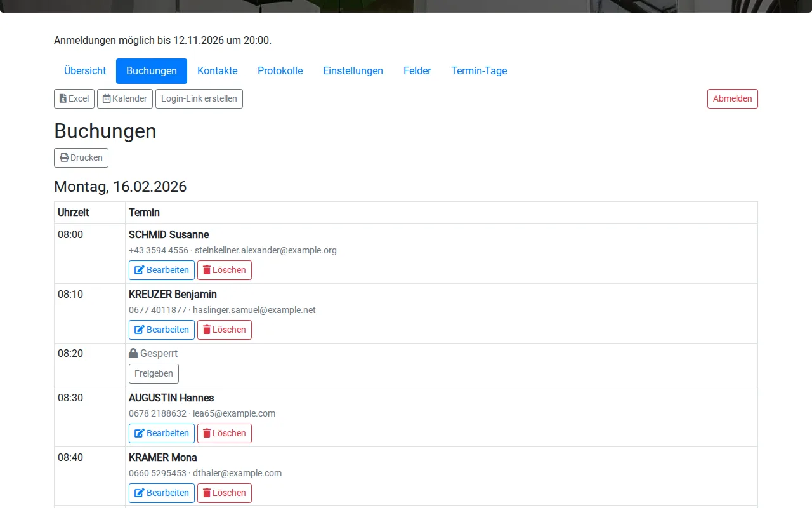Edit AUGUSTIN Hannes's booking
This screenshot has width=812, height=508.
[162, 433]
